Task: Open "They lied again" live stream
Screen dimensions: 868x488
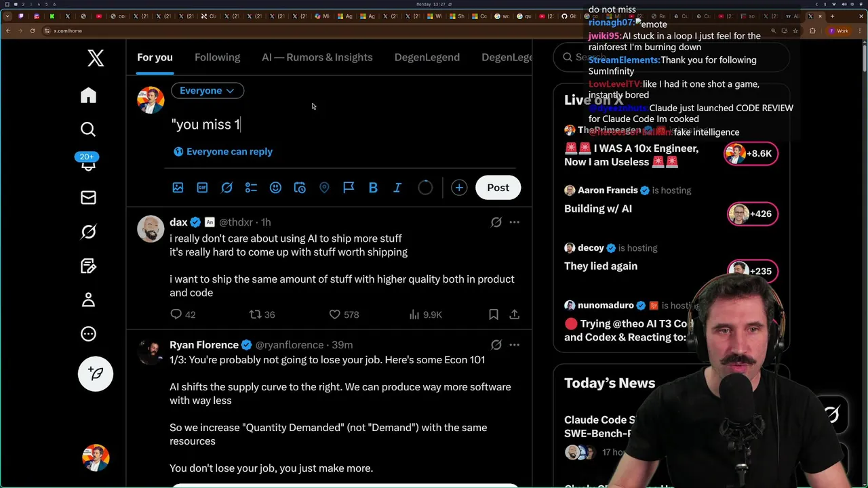Action: (601, 266)
